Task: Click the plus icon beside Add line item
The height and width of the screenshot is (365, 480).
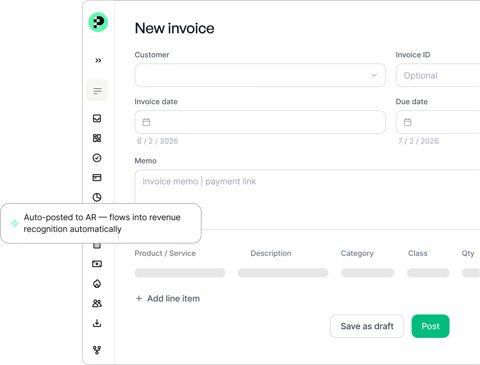Action: pyautogui.click(x=139, y=298)
